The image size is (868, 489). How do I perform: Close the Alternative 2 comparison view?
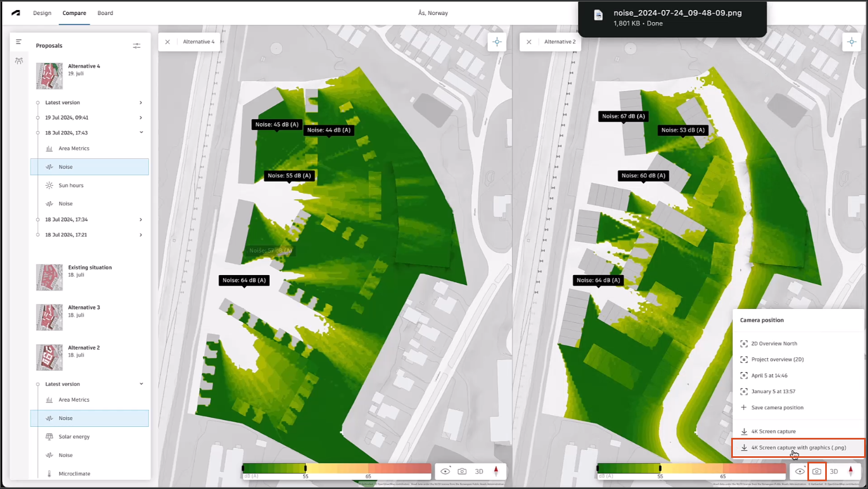[x=529, y=42]
